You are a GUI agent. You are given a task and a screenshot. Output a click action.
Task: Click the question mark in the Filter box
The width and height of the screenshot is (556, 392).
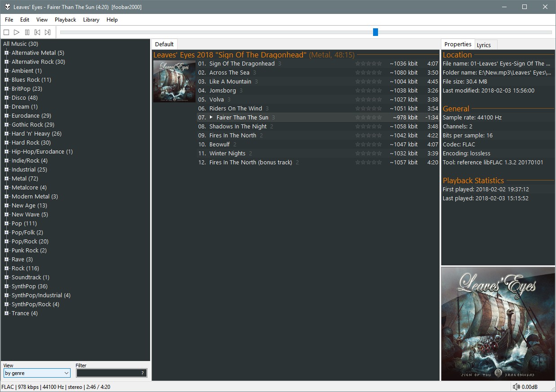pyautogui.click(x=142, y=373)
